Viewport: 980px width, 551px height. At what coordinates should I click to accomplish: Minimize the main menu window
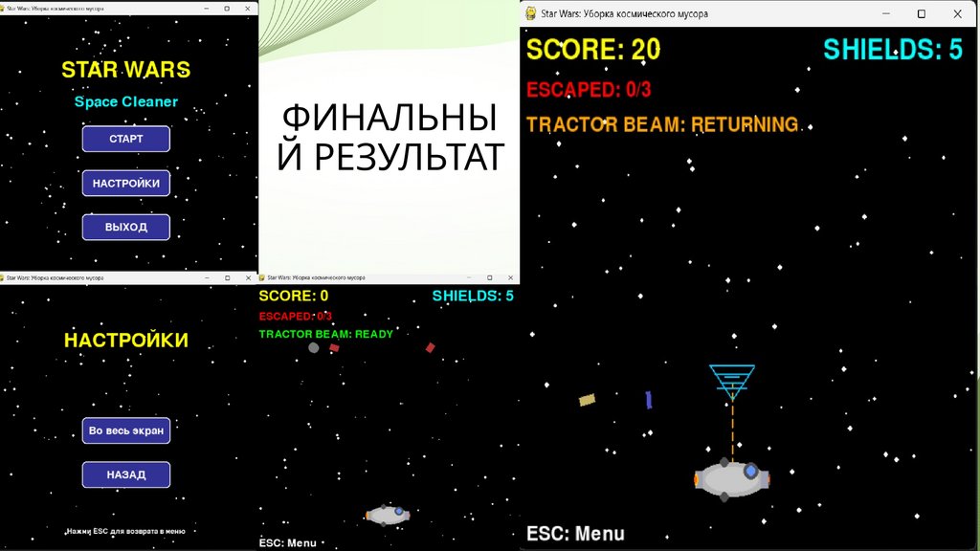point(207,9)
